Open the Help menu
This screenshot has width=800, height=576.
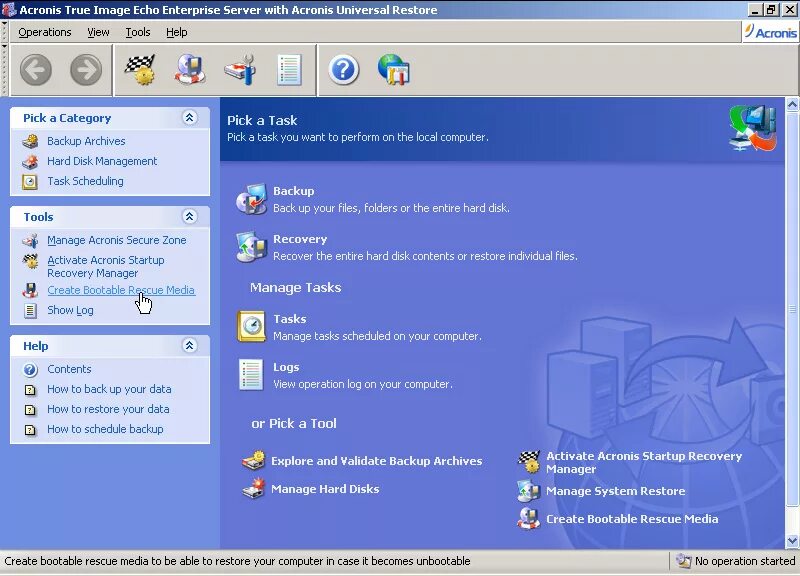(x=177, y=32)
